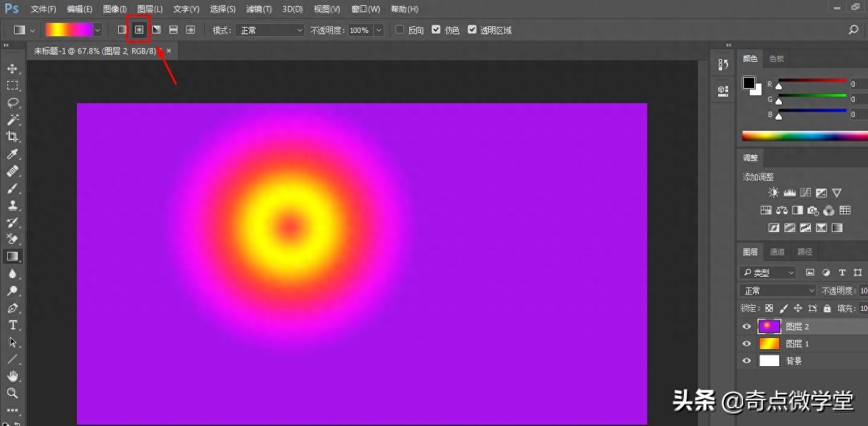Choose the radial gradient style icon
Viewport: 868px width, 426px height.
(x=139, y=30)
